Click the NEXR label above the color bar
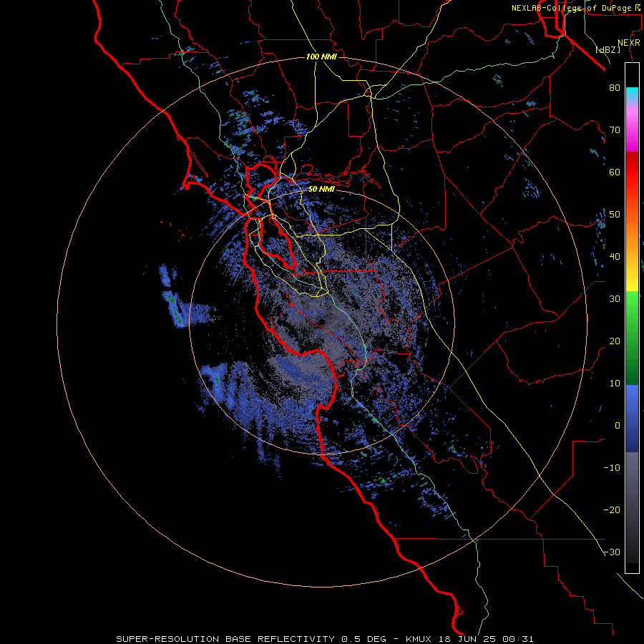The width and height of the screenshot is (644, 644). 629,43
